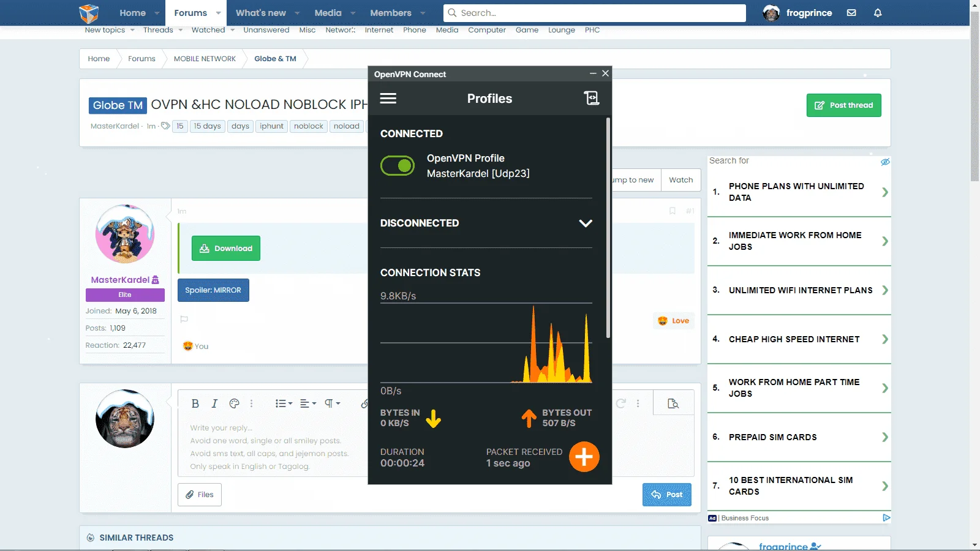Open MasterKardel's profile name link

[120, 280]
